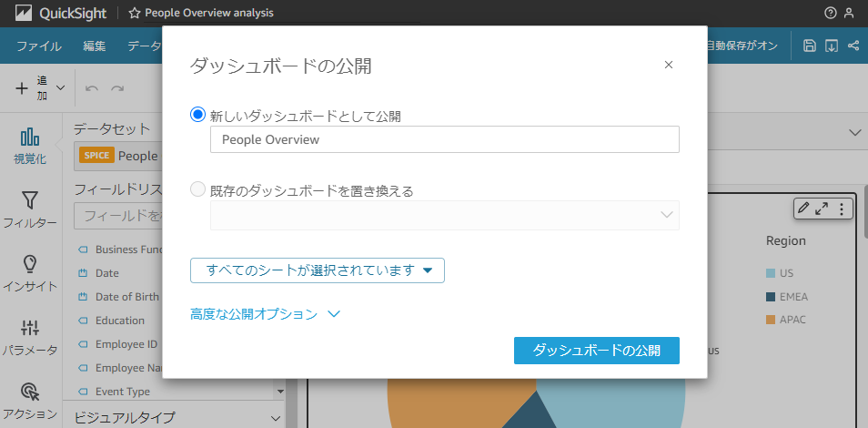Open the インサイト insights sidebar panel
The height and width of the screenshot is (428, 868).
coord(30,273)
